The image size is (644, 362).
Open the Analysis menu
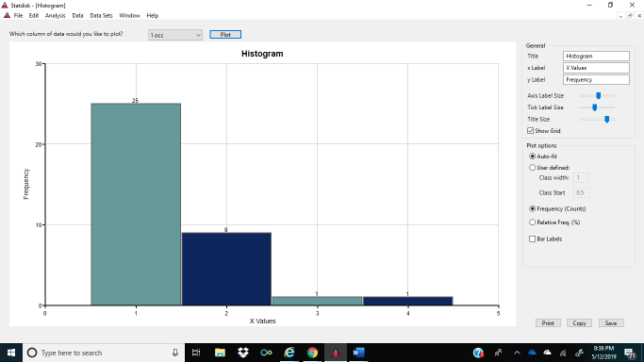[x=55, y=16]
